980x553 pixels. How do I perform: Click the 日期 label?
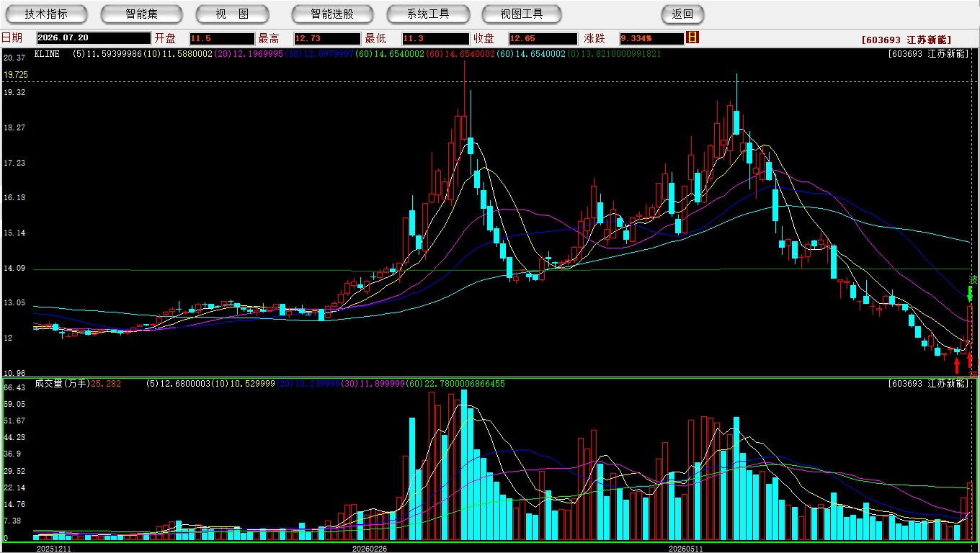12,38
